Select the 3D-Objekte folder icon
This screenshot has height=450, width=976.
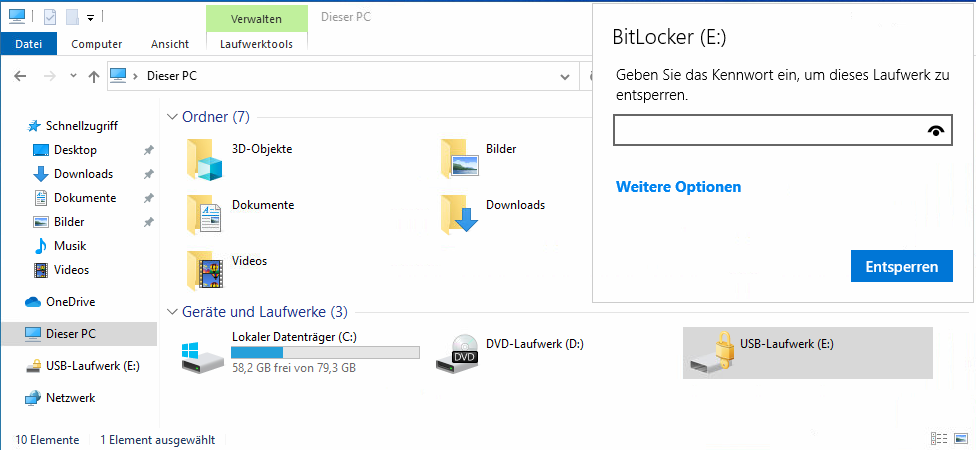205,159
